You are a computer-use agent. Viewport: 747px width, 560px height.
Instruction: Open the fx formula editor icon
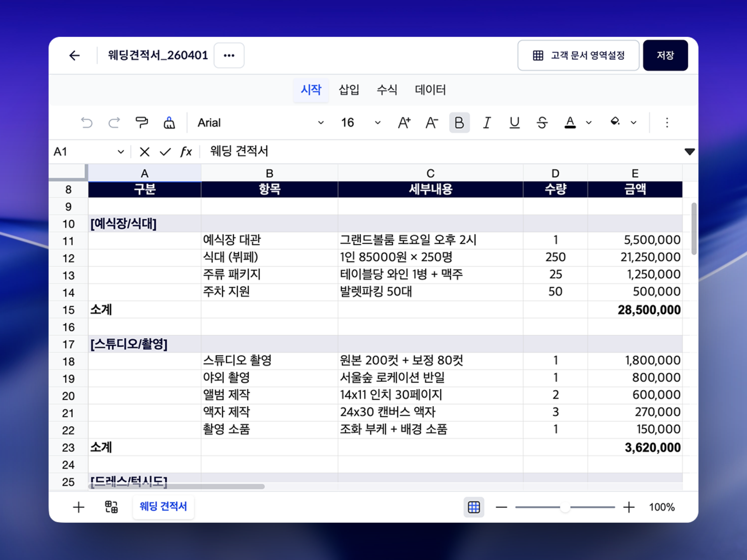tap(186, 152)
